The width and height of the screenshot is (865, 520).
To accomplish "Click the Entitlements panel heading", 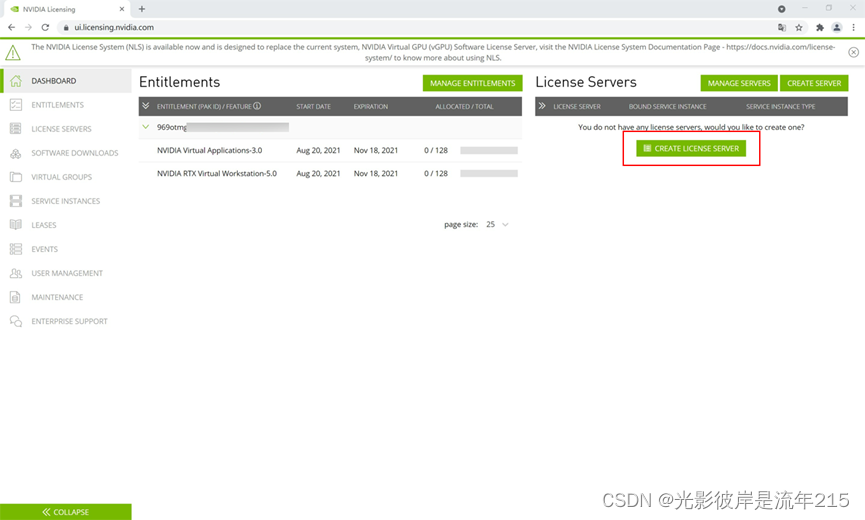I will 179,82.
